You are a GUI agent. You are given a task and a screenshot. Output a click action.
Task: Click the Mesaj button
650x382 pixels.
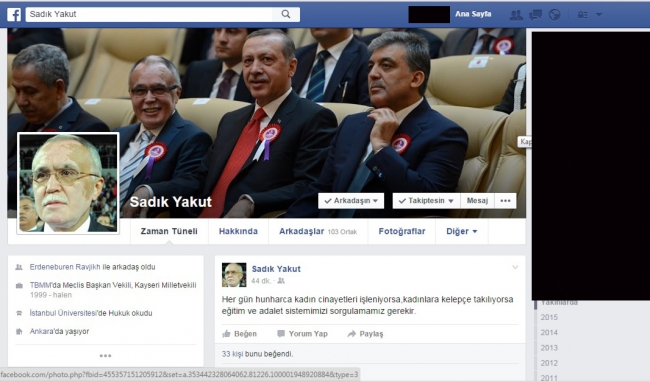click(x=477, y=201)
